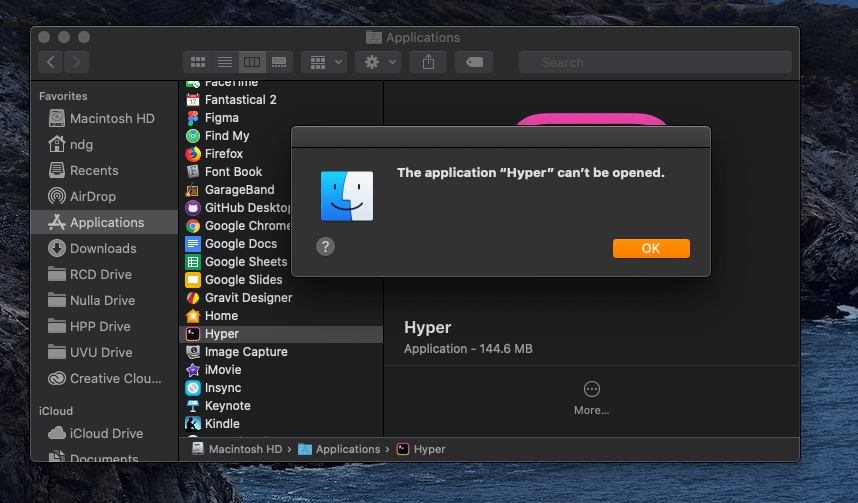Viewport: 858px width, 503px height.
Task: Select Google Sheets in the apps list
Action: pyautogui.click(x=236, y=262)
